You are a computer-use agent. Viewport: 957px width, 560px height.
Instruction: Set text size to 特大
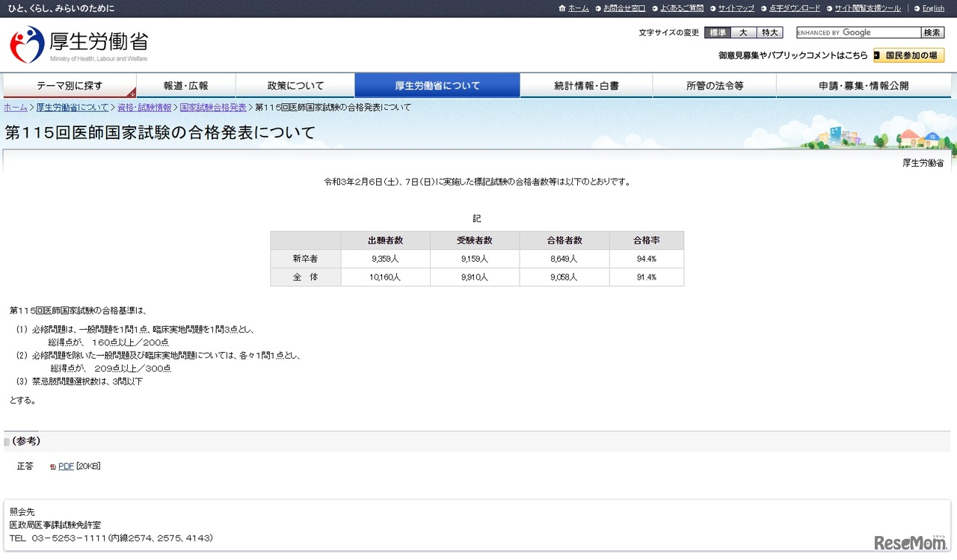769,33
